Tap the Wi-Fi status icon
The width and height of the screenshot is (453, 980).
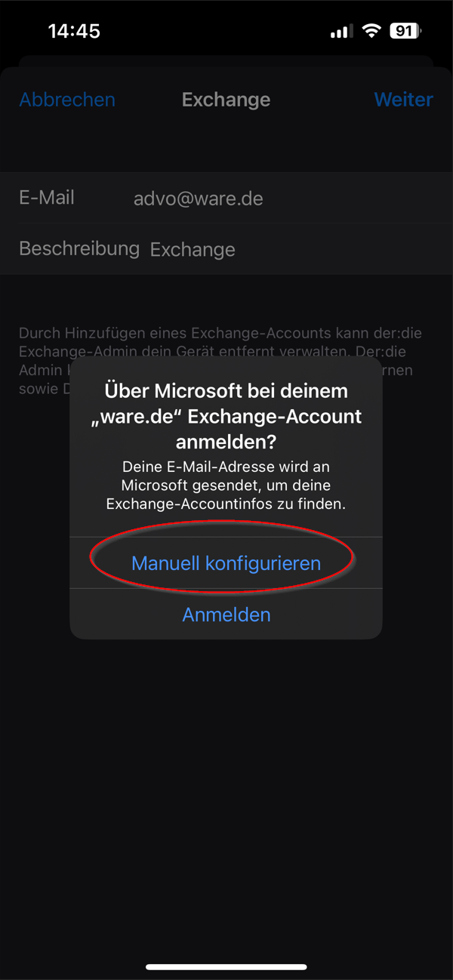point(371,31)
